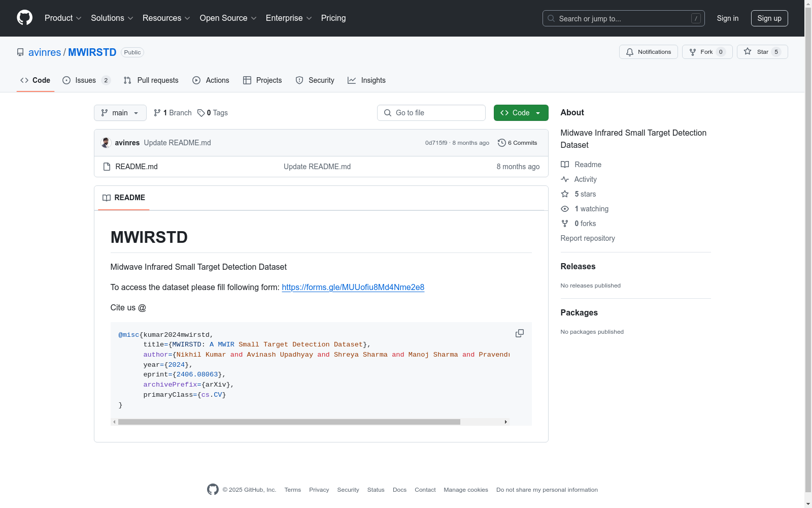Open the Packages heading link
The height and width of the screenshot is (508, 812).
coord(579,312)
